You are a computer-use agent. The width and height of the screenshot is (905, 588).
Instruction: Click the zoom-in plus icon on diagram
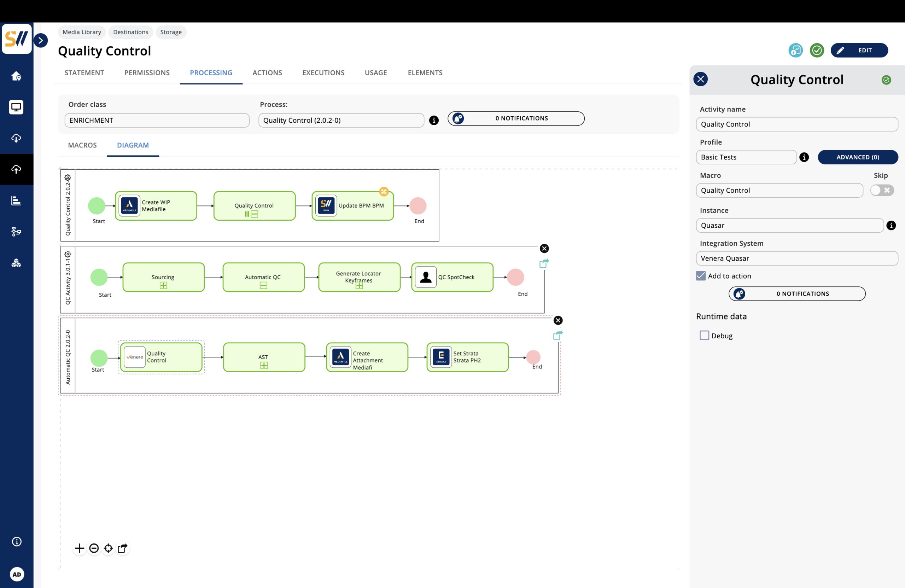[x=80, y=548]
